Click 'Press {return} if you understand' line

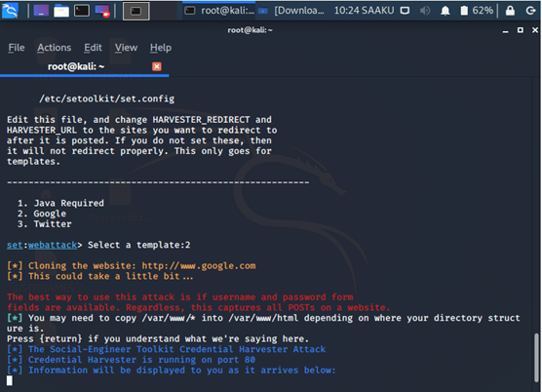158,338
